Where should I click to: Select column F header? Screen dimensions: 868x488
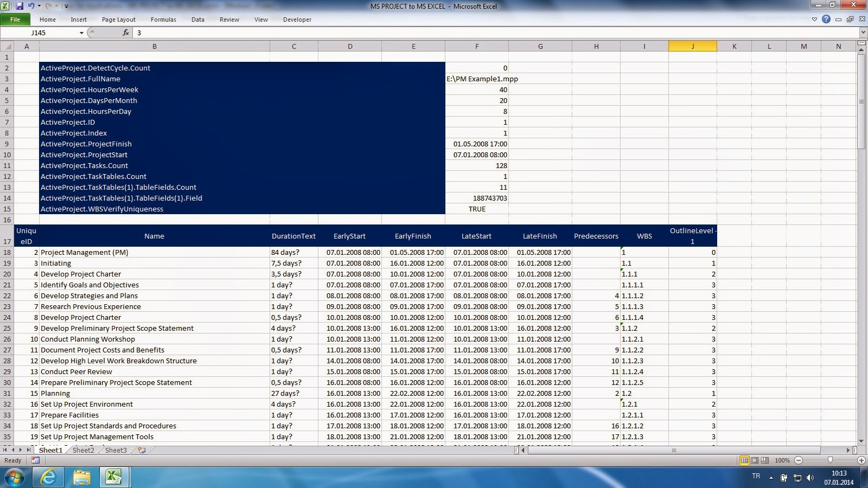pos(477,47)
